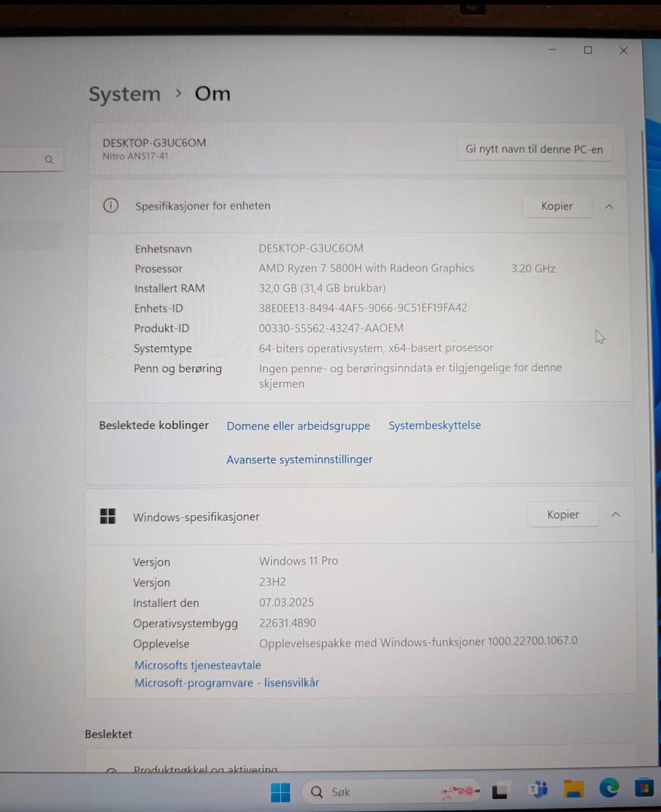The width and height of the screenshot is (661, 812).
Task: Select the Produkt-ID value 00330-55562-43247-AAOEM
Action: tap(331, 328)
